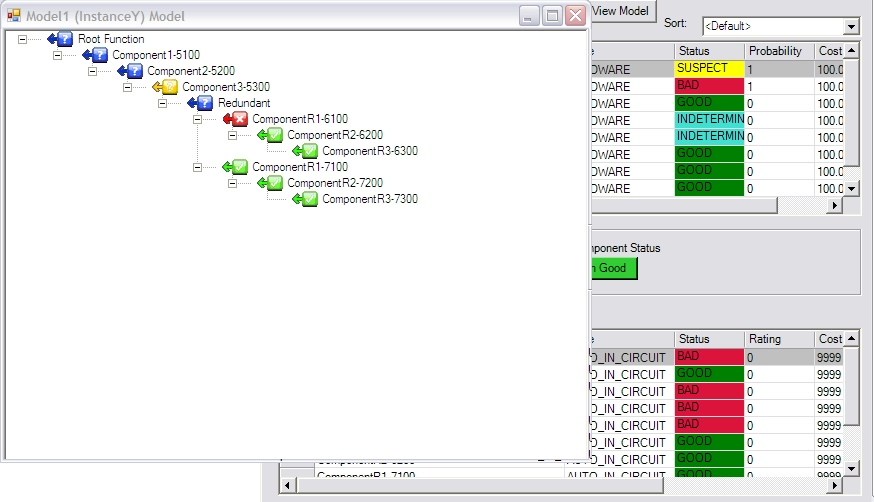
Task: Click the yellow suspect icon of Component3-5300
Action: [x=165, y=87]
